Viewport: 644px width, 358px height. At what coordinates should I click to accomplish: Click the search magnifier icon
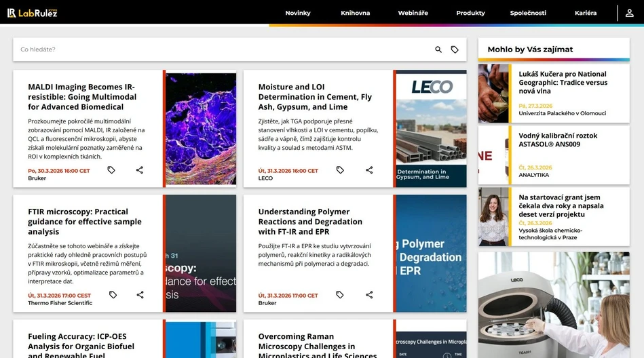(x=438, y=49)
